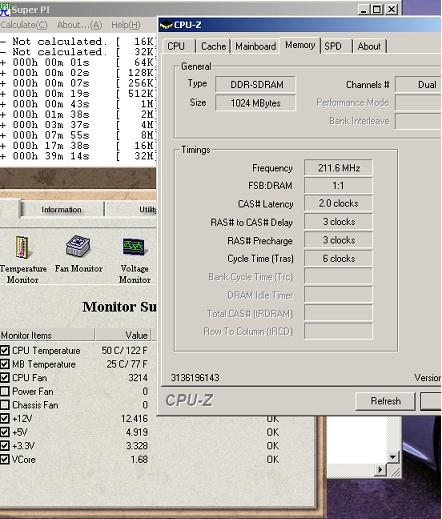Click the VCore value 1.68
The image size is (442, 519).
[x=139, y=459]
